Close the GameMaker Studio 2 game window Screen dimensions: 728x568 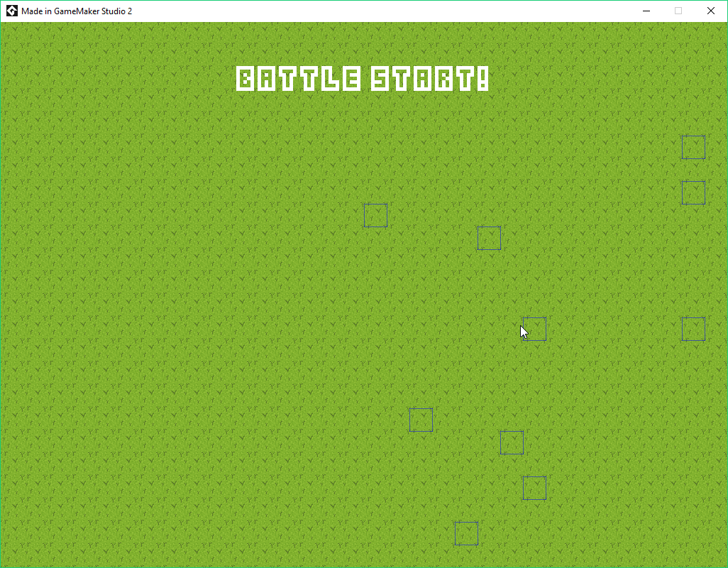711,11
